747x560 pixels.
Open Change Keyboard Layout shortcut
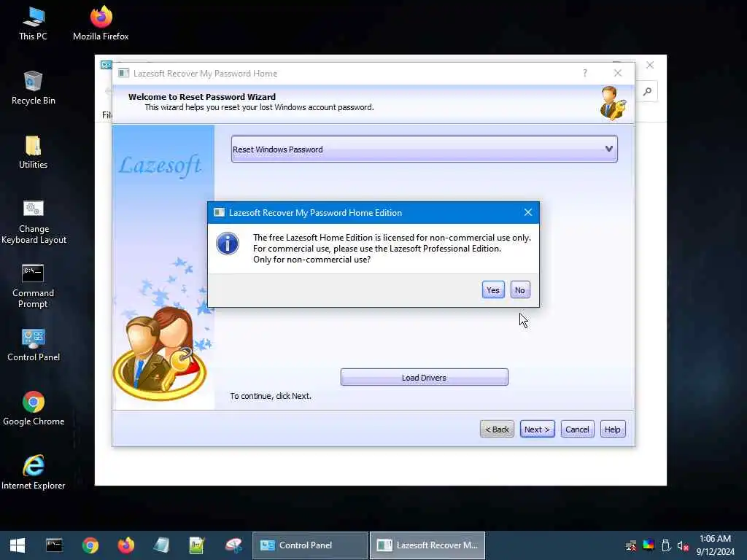coord(34,222)
